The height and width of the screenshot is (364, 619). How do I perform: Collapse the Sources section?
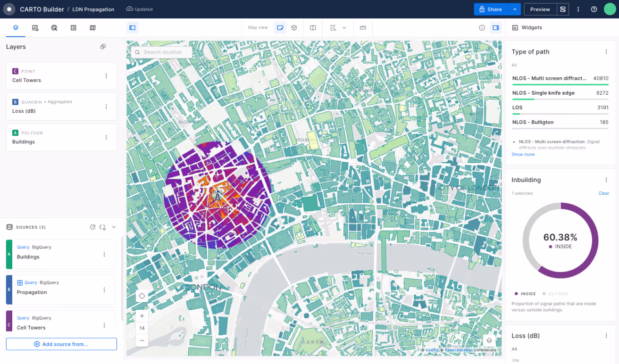click(x=113, y=227)
